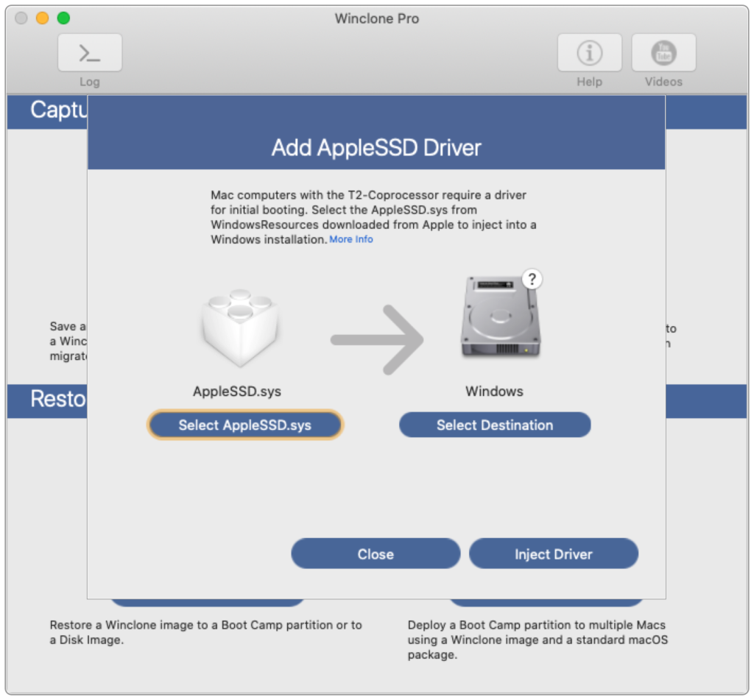Click the Windows hard drive icon
Screen dimensions: 754x700
tap(500, 317)
